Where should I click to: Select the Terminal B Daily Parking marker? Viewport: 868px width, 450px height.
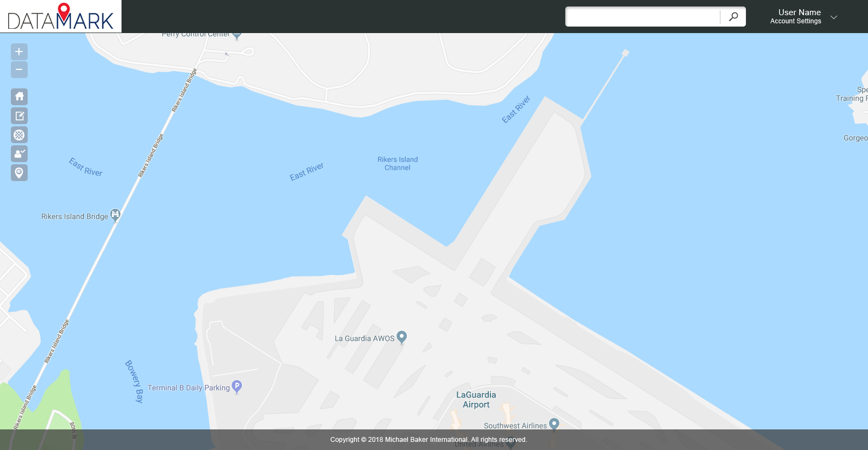pos(237,387)
